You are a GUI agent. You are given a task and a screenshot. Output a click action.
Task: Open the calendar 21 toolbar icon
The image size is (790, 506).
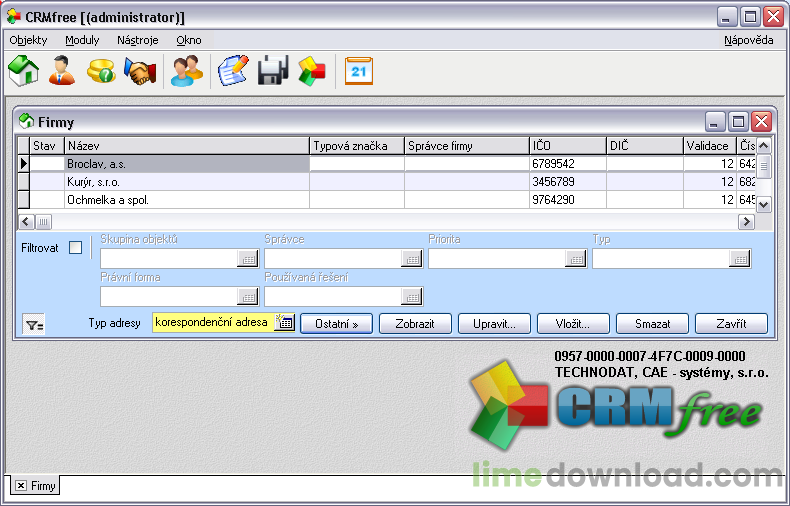tap(359, 71)
